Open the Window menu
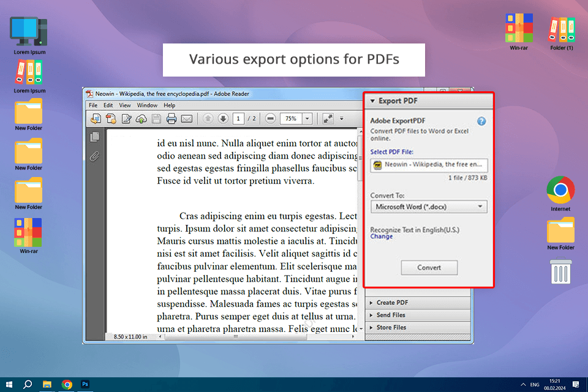The height and width of the screenshot is (392, 588). point(147,105)
